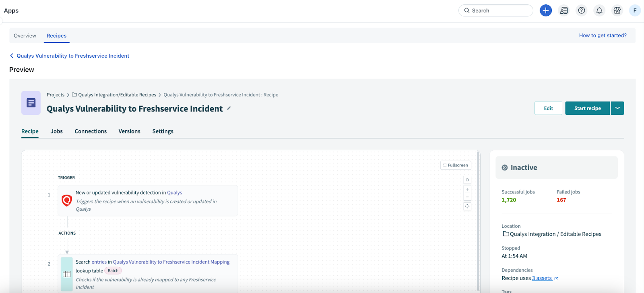Click the Qualys Integration / Editable Recipes location

pyautogui.click(x=555, y=234)
